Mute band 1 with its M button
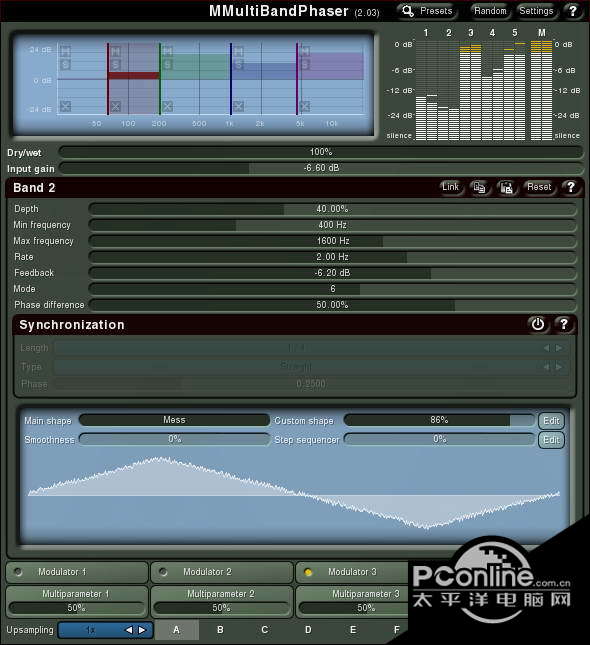The width and height of the screenshot is (590, 645). [x=65, y=51]
